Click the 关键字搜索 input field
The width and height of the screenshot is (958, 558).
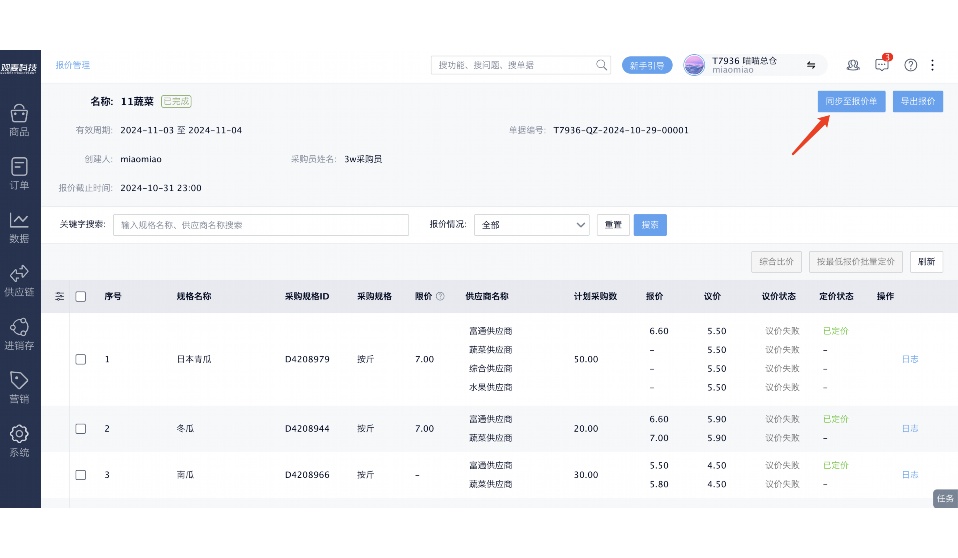[260, 225]
